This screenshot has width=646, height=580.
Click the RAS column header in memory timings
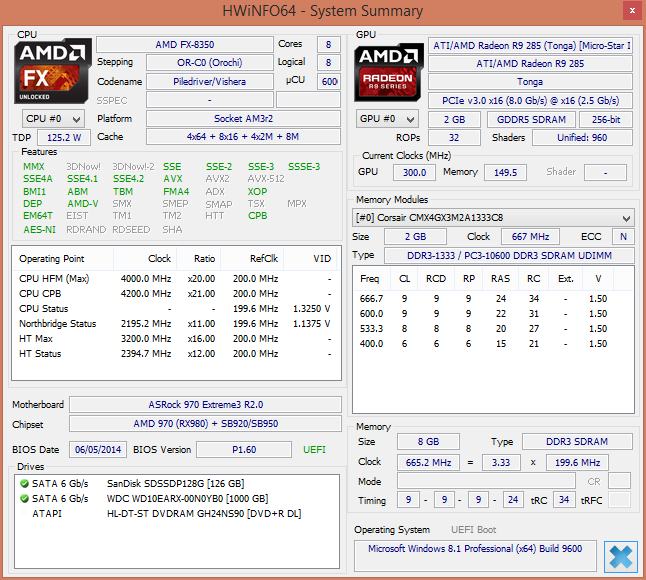[500, 279]
